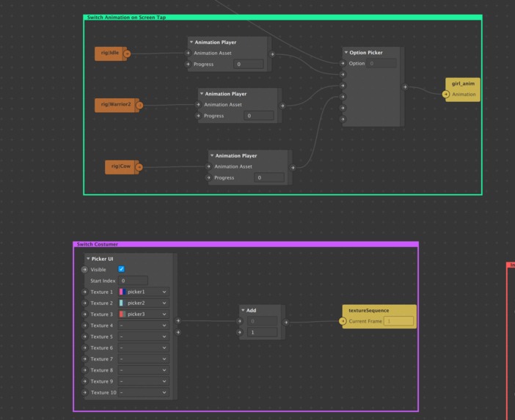Viewport: 515px width, 420px height.
Task: Open the Texture 5 dropdown
Action: coord(144,336)
